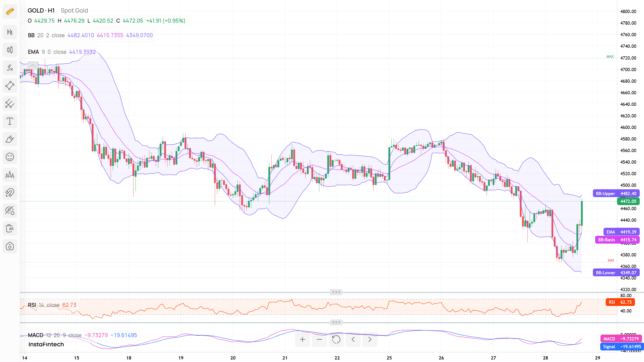This screenshot has height=362, width=644.
Task: Collapse the indicator legend chevron
Action: tap(33, 65)
